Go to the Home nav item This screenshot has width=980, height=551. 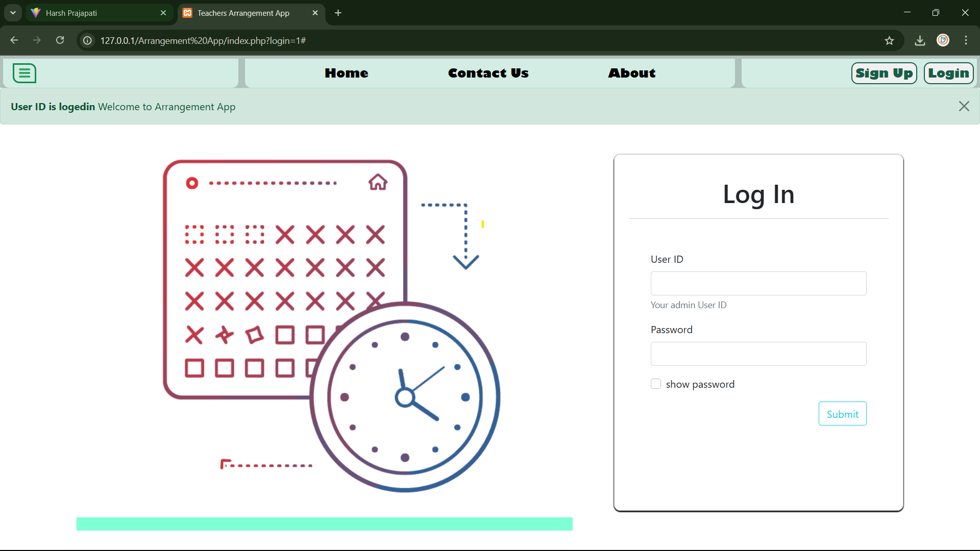tap(347, 73)
